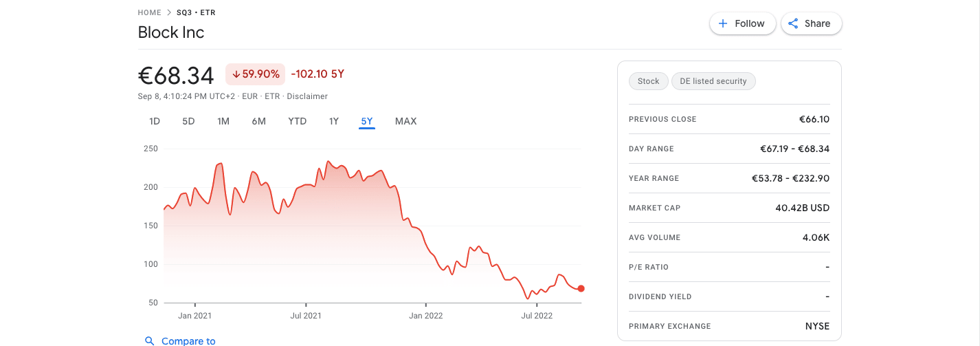
Task: Click the red down-arrow percentage badge
Action: tap(255, 74)
